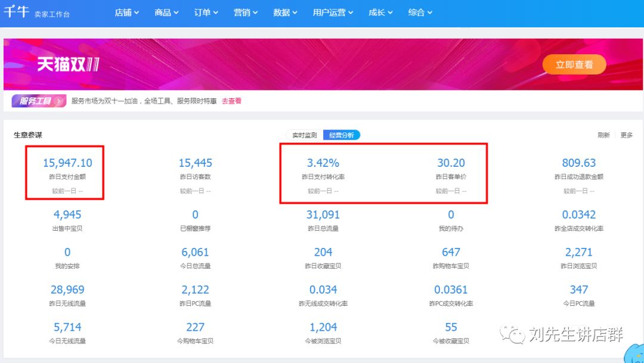The image size is (644, 363).
Task: Open the 我的安排 entry
Action: (x=67, y=257)
